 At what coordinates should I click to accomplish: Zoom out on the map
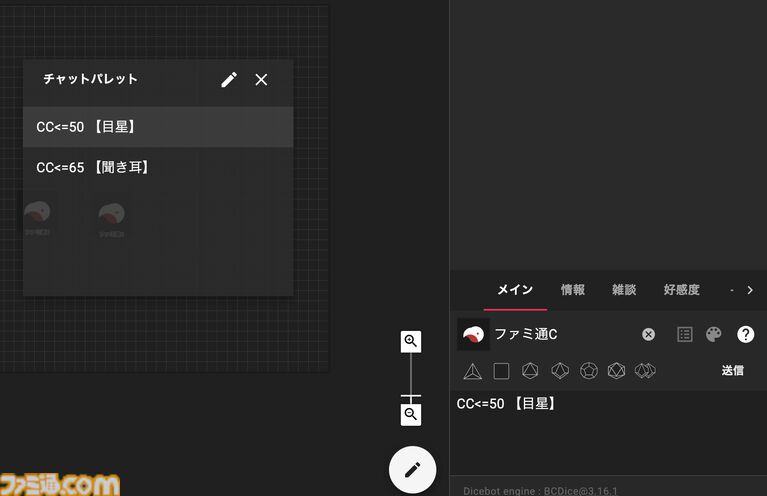[x=411, y=415]
